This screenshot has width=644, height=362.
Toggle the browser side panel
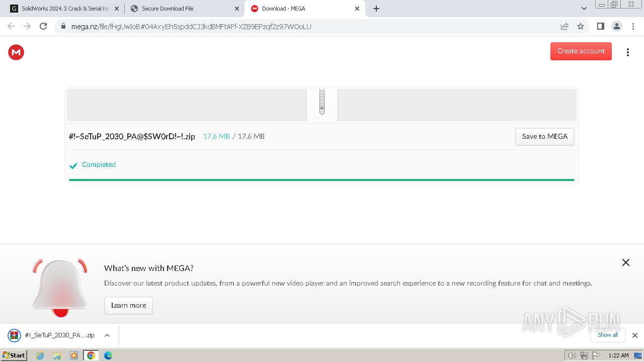tap(600, 26)
